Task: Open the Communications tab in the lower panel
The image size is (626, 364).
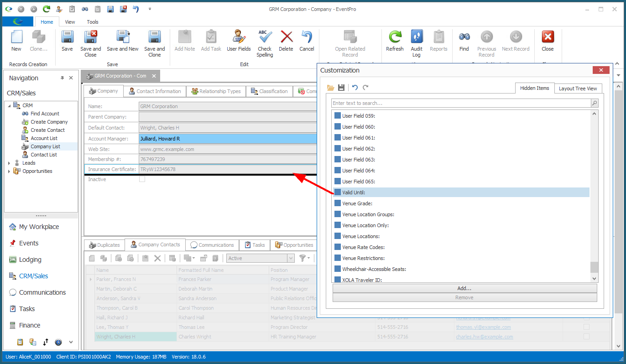Action: tap(212, 245)
